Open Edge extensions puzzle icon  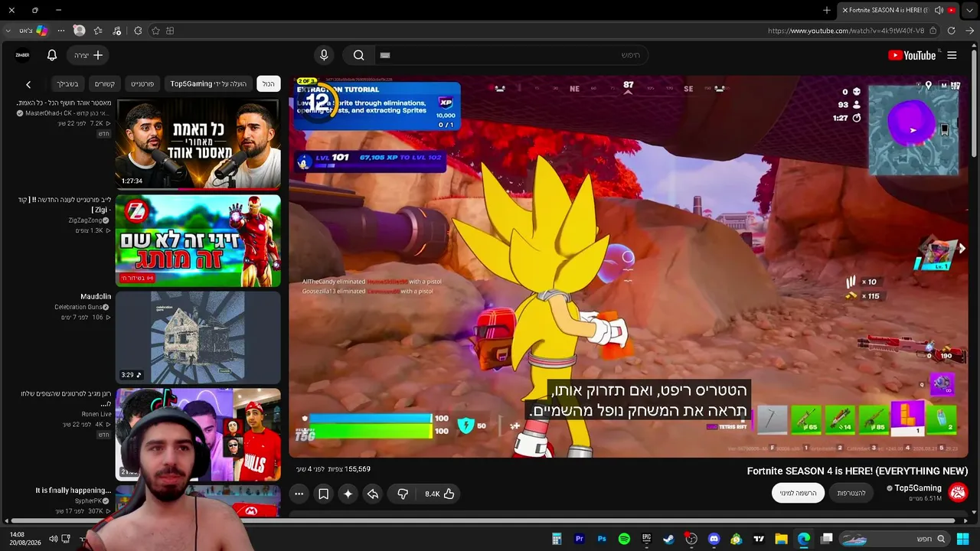[x=138, y=31]
